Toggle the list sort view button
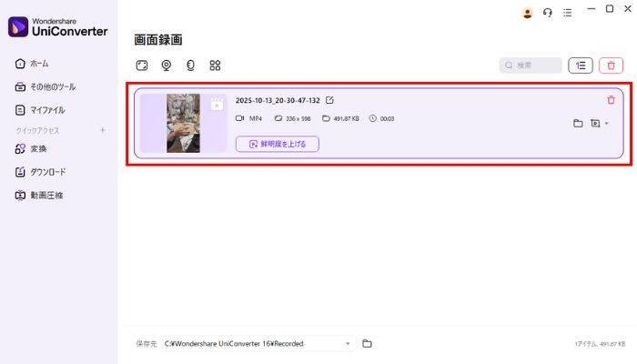The image size is (637, 364). (580, 66)
